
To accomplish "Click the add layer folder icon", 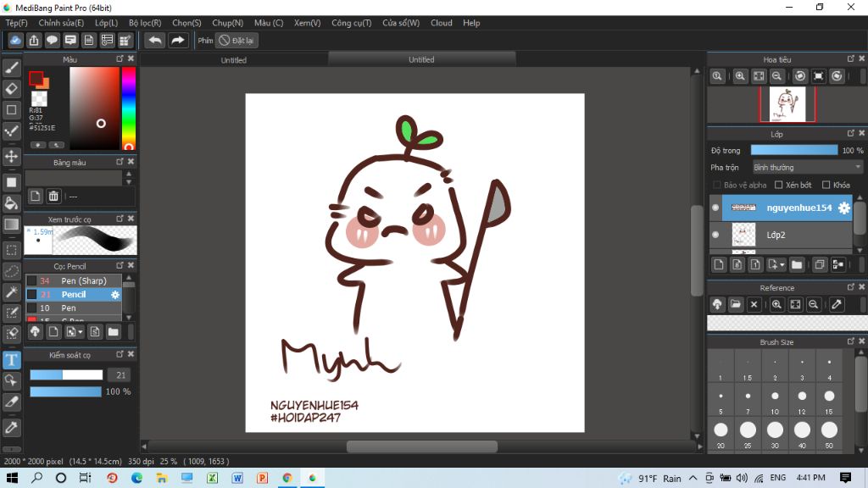I will (797, 264).
